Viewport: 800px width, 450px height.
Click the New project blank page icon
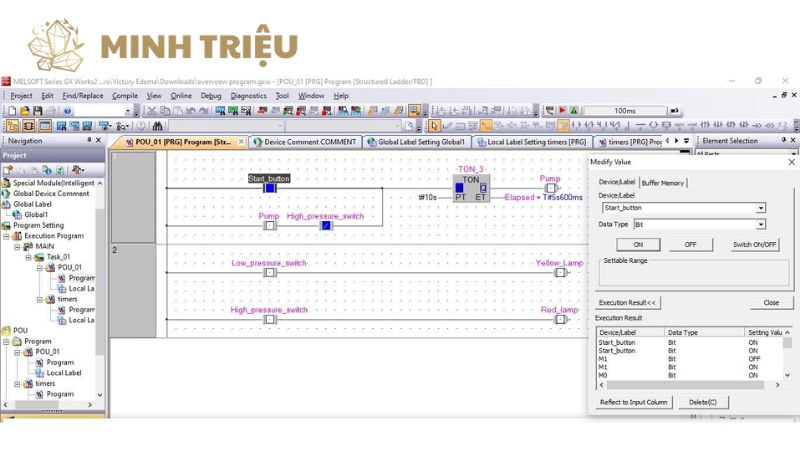[11, 111]
